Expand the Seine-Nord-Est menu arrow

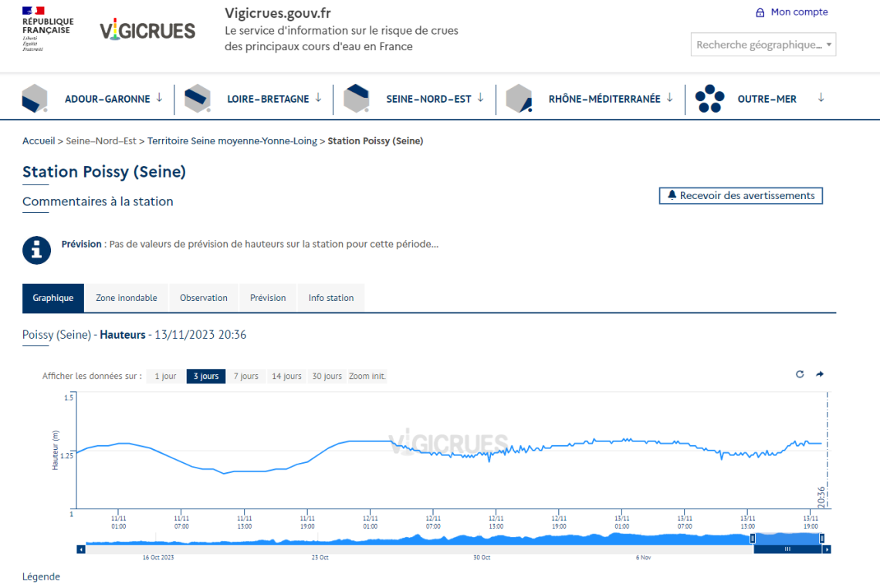point(480,98)
